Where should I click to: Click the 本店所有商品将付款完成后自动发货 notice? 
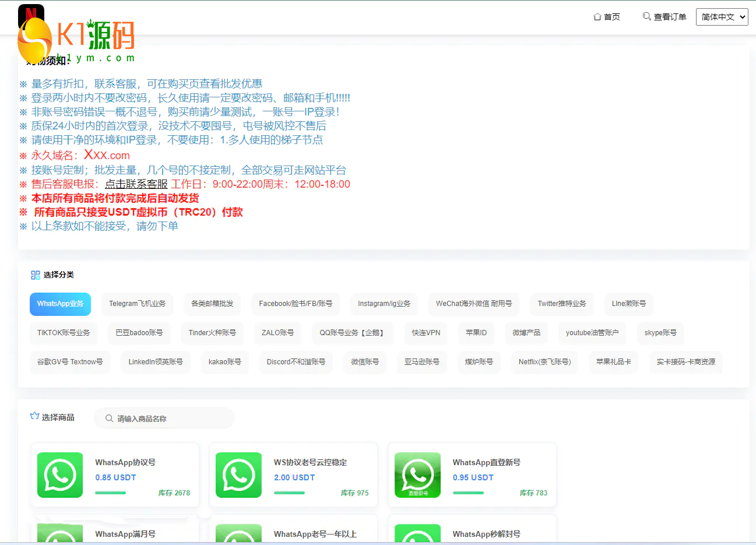[x=109, y=198]
